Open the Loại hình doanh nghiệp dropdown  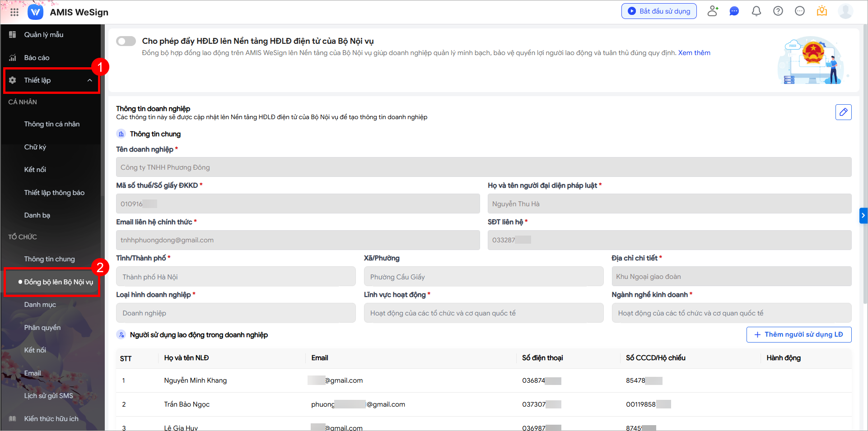[x=235, y=313]
